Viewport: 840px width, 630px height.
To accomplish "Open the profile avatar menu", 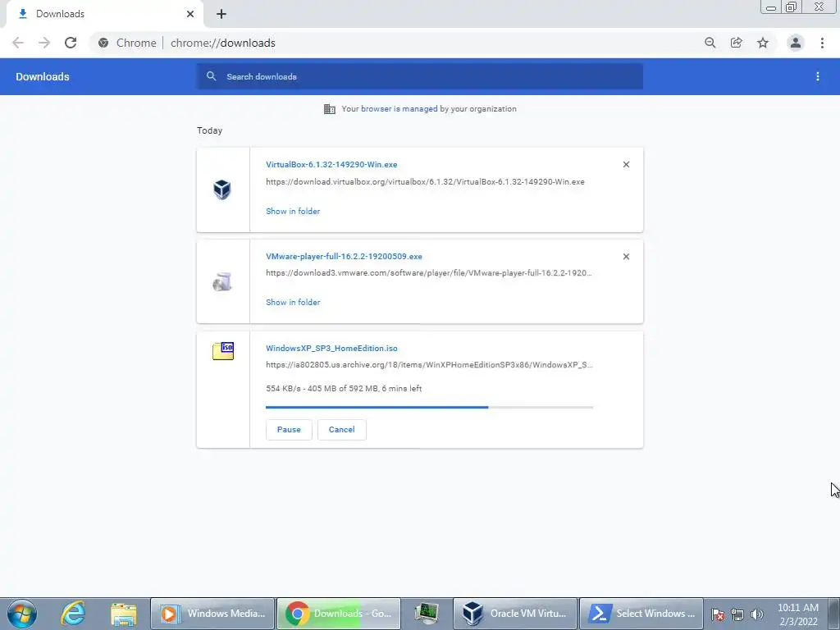I will 796,43.
